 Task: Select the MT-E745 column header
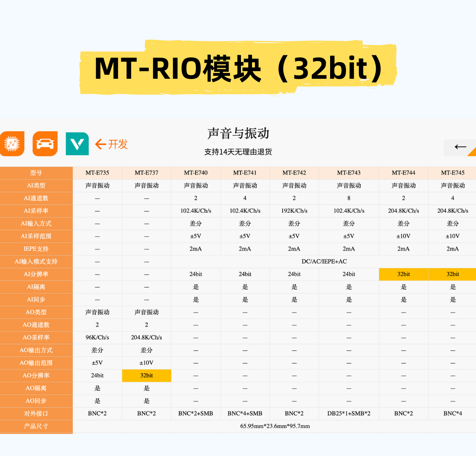coord(453,173)
